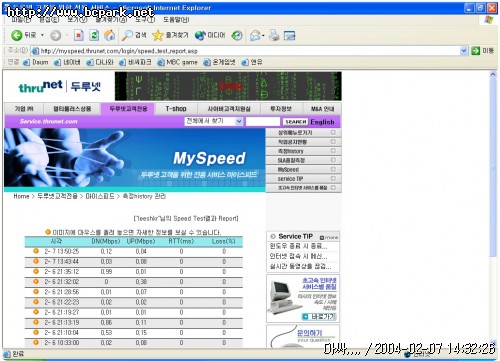Click orange icon of row 2-6 10:33:00

point(36,342)
